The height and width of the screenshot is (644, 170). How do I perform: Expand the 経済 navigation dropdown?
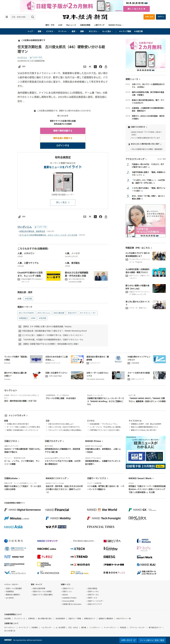pyautogui.click(x=74, y=32)
